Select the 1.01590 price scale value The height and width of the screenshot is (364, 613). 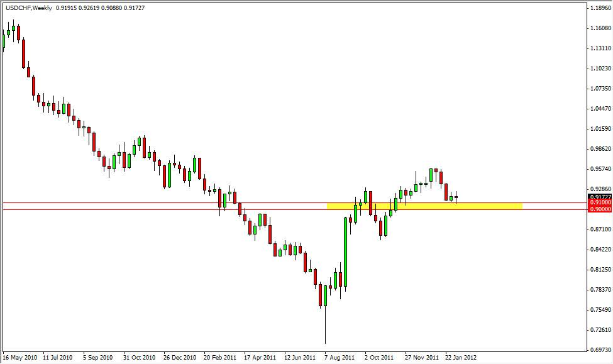(x=600, y=129)
